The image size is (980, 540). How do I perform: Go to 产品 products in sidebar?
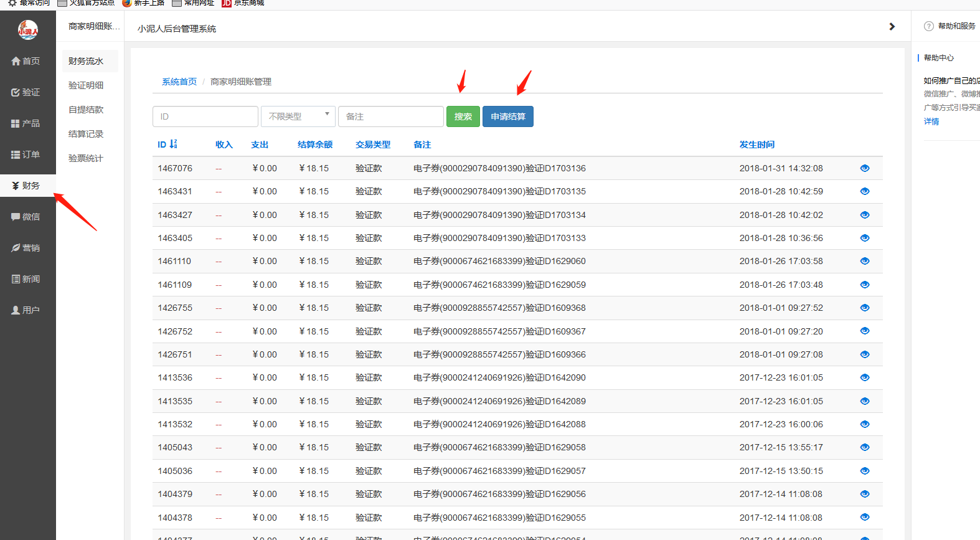pos(26,123)
